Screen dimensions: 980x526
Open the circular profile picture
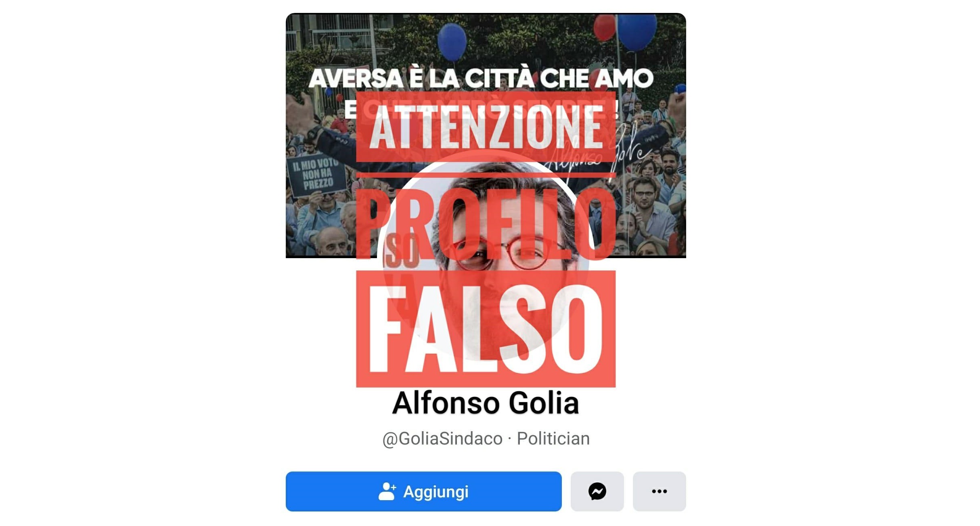click(x=486, y=258)
